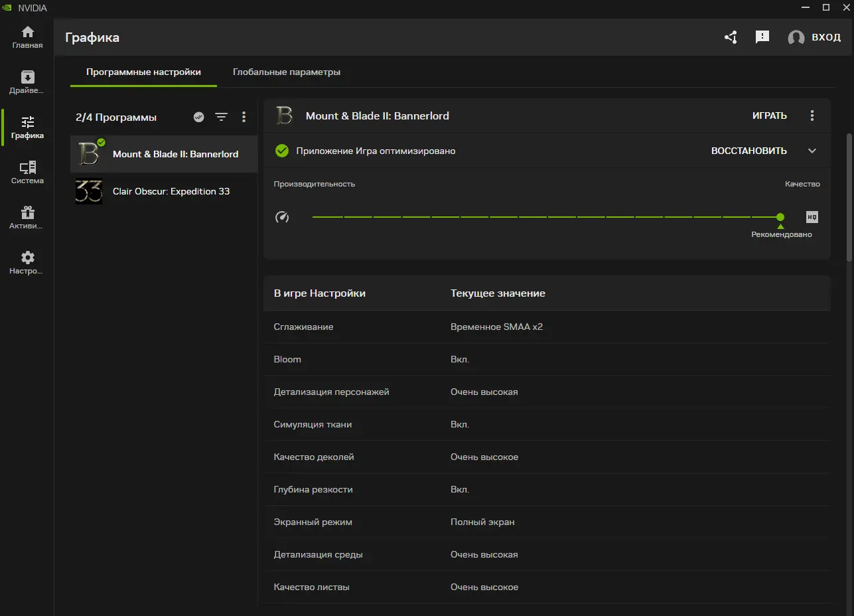Click the Производительность label

tap(315, 184)
